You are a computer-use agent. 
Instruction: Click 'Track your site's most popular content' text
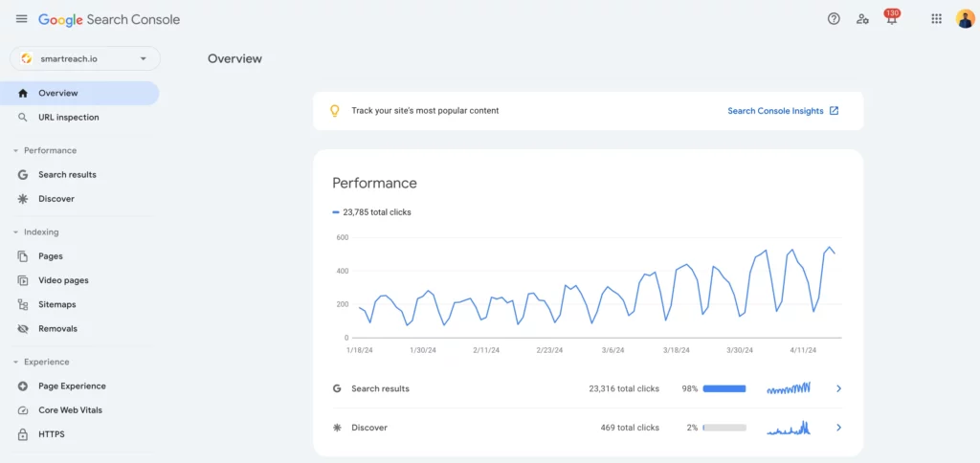425,111
